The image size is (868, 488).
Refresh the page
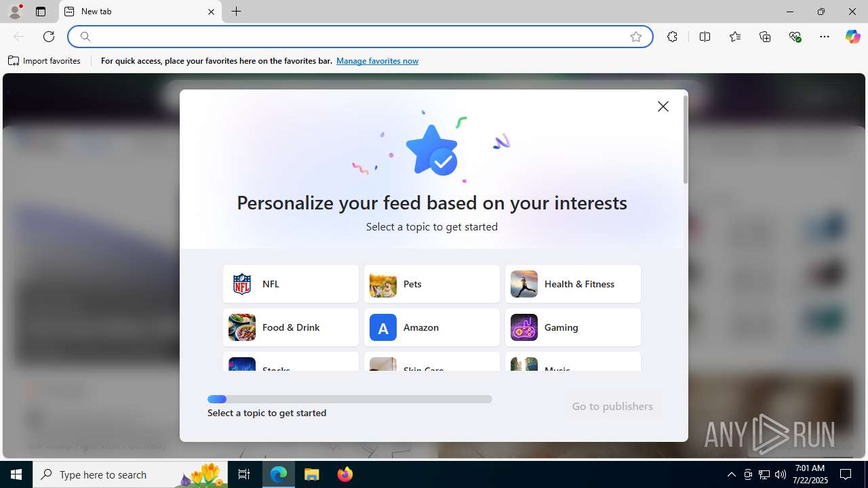point(49,37)
